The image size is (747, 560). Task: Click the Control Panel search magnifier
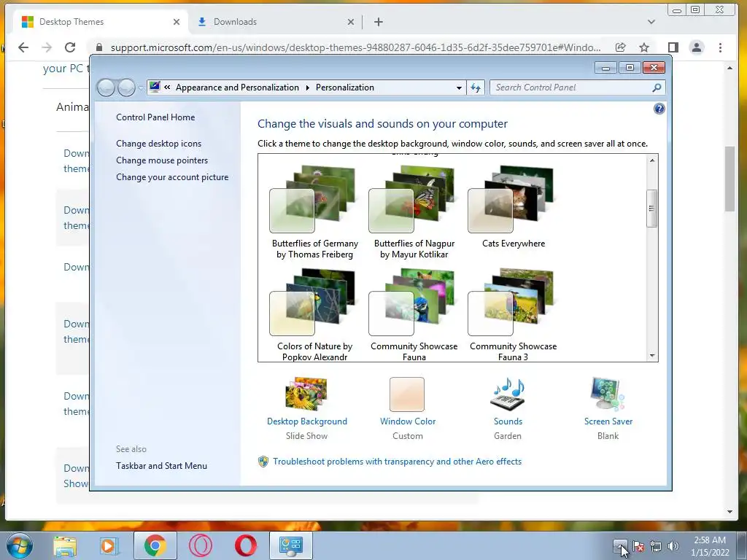pos(657,87)
